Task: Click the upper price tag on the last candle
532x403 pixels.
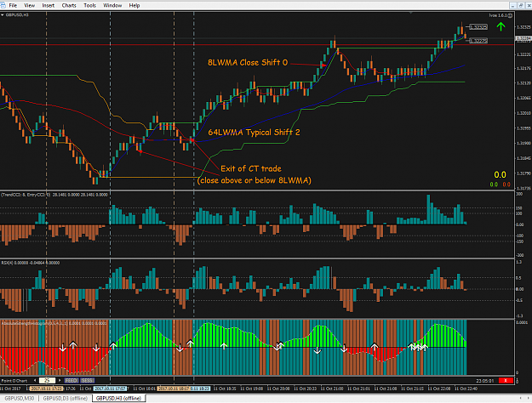Action: click(x=478, y=27)
